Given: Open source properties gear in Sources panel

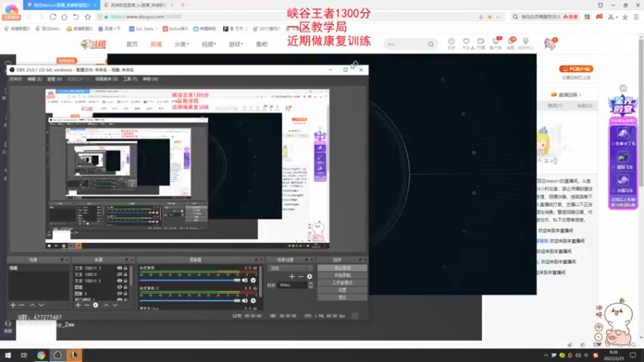Looking at the screenshot, I should 96,306.
